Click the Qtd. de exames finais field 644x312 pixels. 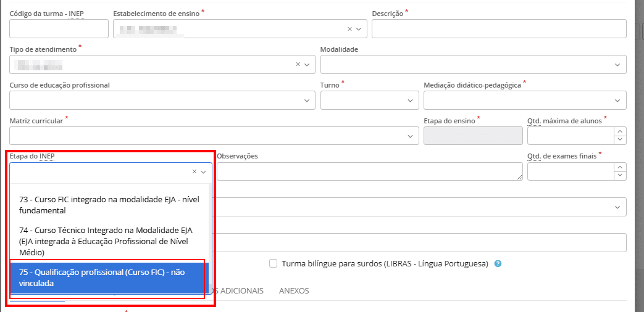click(x=571, y=171)
